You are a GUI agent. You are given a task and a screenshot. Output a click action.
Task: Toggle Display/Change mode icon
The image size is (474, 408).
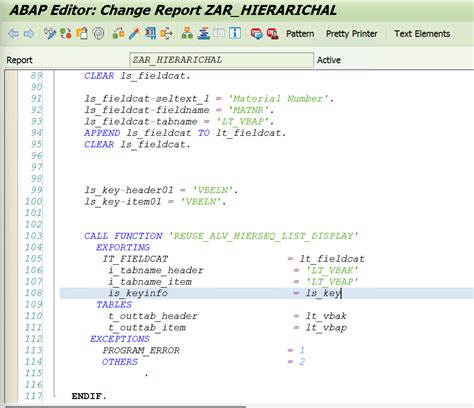(50, 33)
